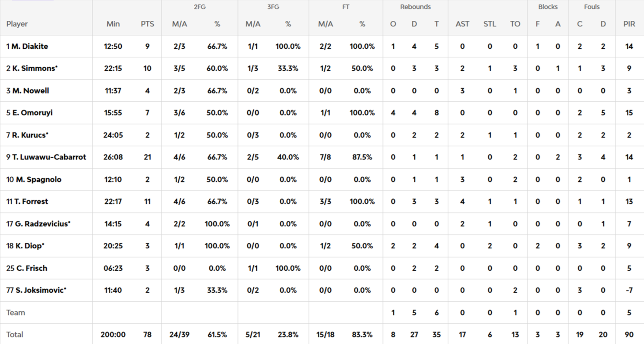644x344 pixels.
Task: Sort by the PTS column header
Action: point(147,24)
